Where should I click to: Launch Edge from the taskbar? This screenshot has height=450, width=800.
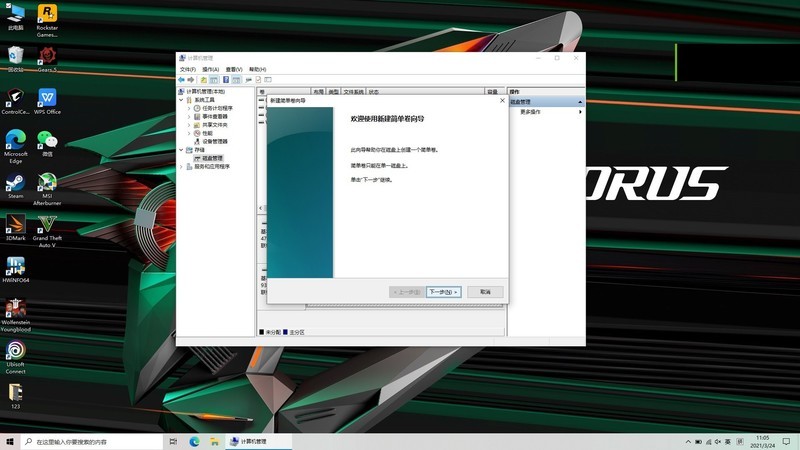pyautogui.click(x=194, y=441)
